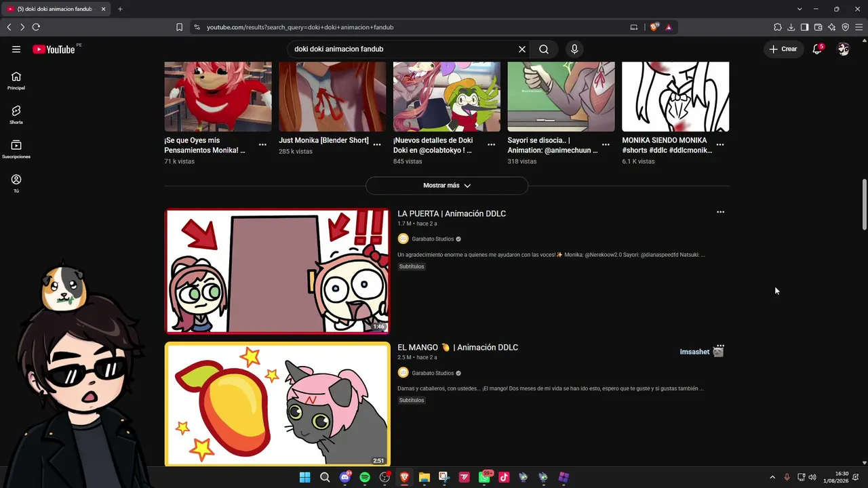This screenshot has width=868, height=488.
Task: Open the account avatar menu
Action: click(x=844, y=49)
